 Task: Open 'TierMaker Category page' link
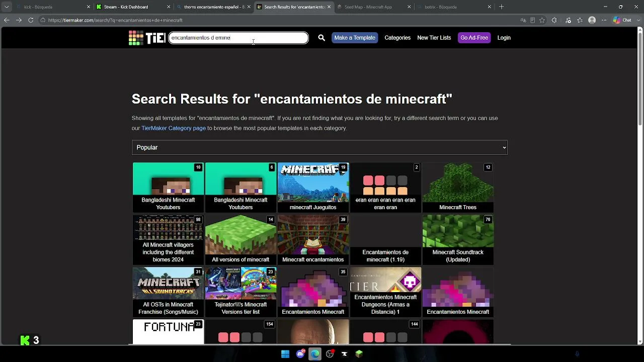(x=174, y=128)
